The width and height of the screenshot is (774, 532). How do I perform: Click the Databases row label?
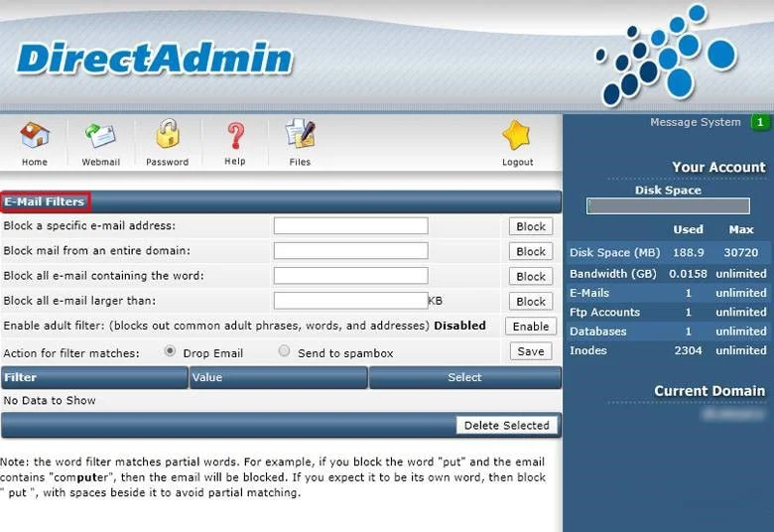pos(597,332)
